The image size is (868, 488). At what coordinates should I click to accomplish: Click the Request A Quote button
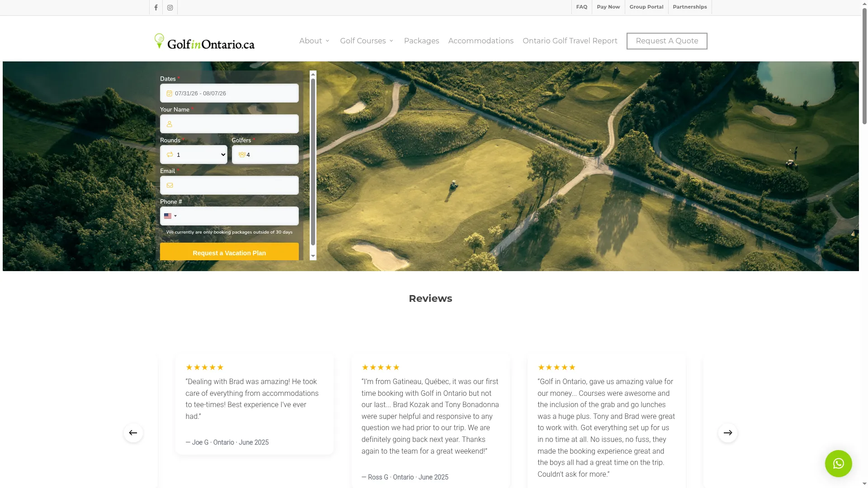[667, 41]
